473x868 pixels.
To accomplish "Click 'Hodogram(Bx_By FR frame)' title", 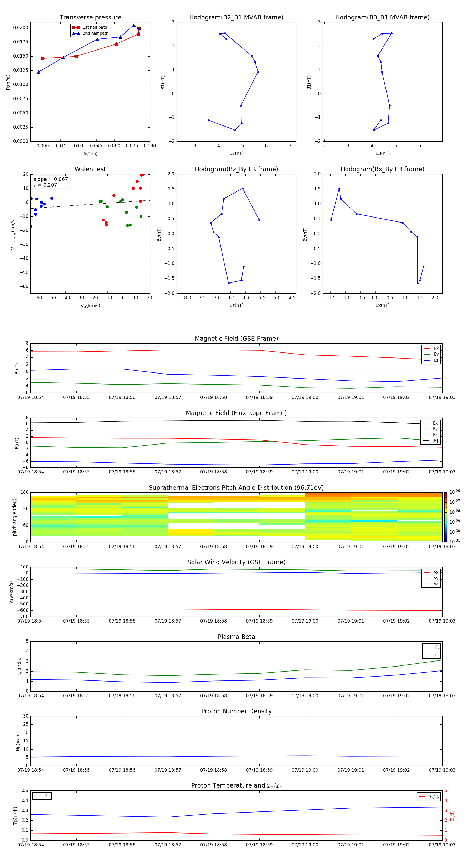I will click(x=382, y=169).
